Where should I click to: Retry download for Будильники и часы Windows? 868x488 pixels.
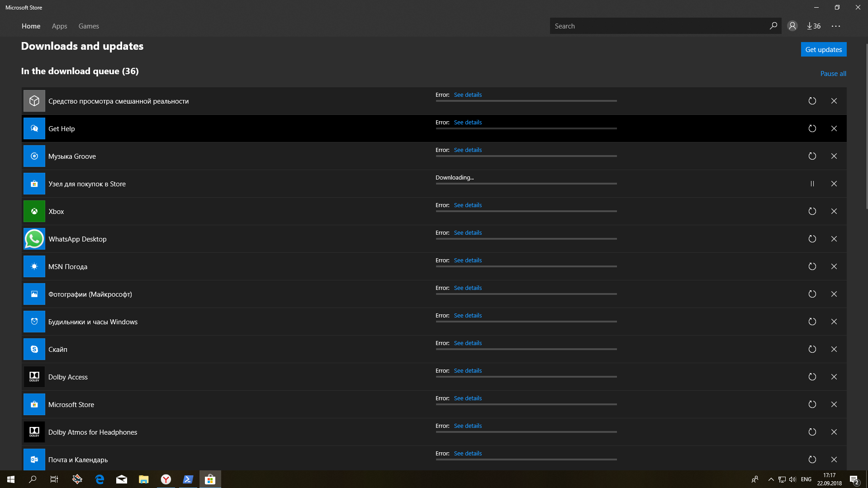click(812, 322)
